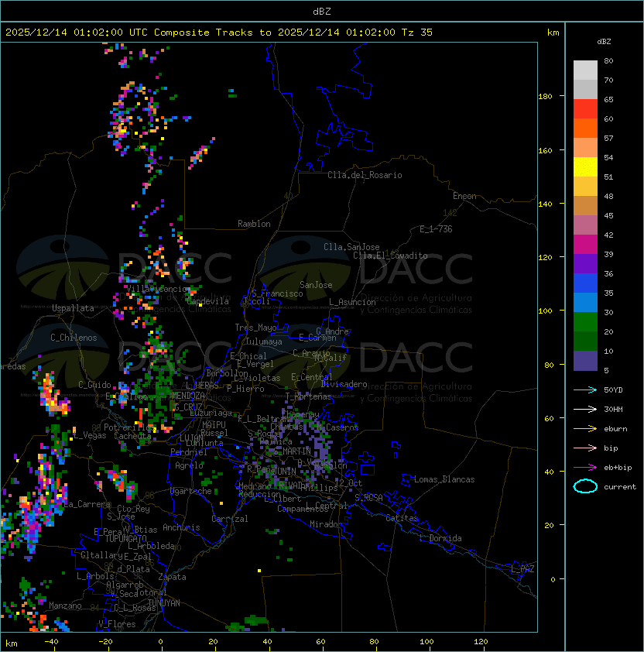
Task: Select the slate purple 5-10 dBZ swatch
Action: point(585,361)
